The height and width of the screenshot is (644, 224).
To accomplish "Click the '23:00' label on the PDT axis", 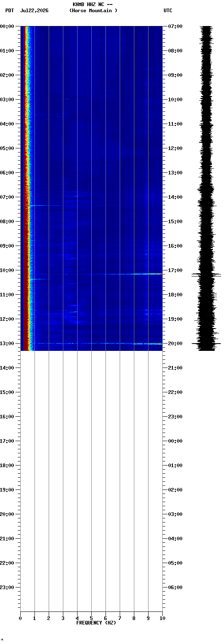I will click(x=7, y=587).
